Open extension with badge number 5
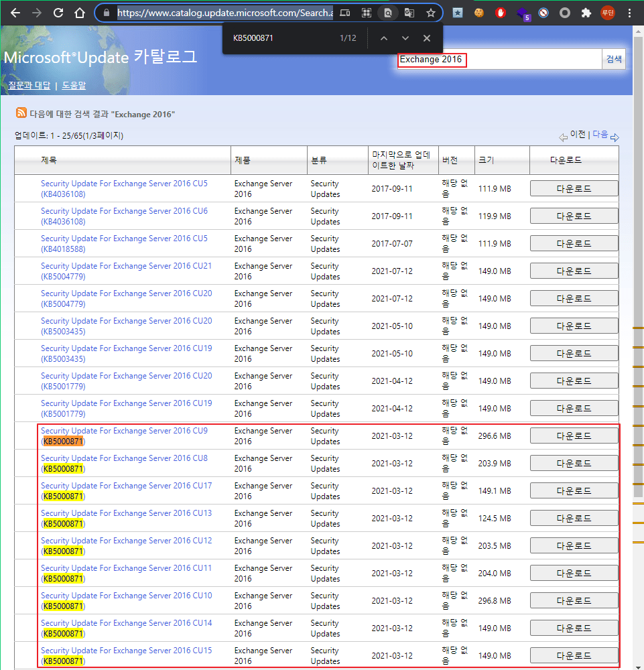This screenshot has width=644, height=670. click(523, 13)
